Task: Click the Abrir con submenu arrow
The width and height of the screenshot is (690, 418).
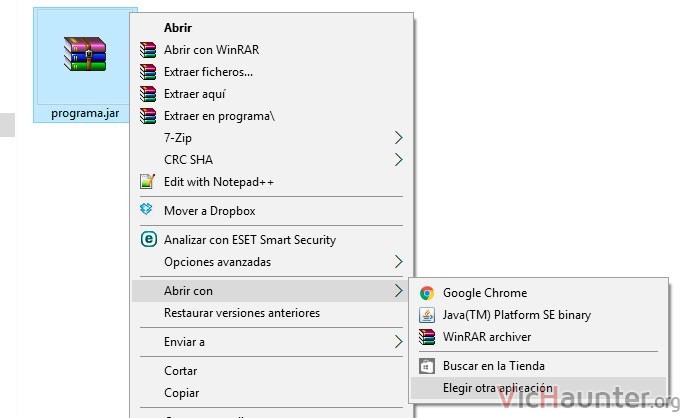Action: click(x=398, y=291)
